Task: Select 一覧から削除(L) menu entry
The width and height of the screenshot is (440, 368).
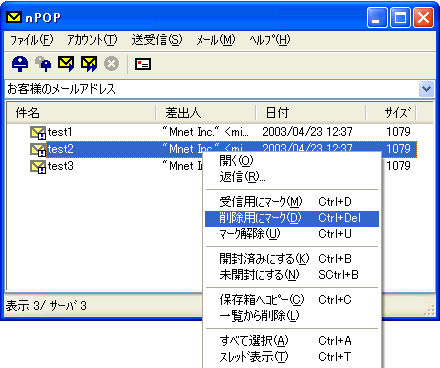Action: tap(292, 316)
